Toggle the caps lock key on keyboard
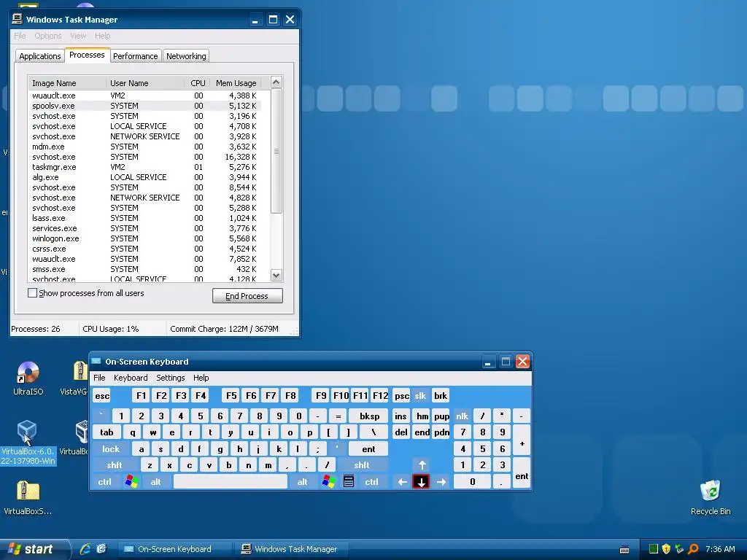The height and width of the screenshot is (560, 747). 111,449
